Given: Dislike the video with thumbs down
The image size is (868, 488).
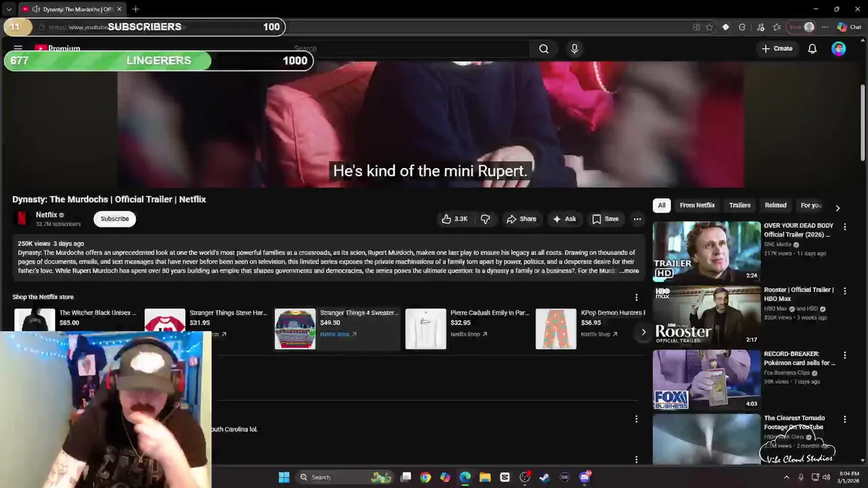Looking at the screenshot, I should pos(486,219).
